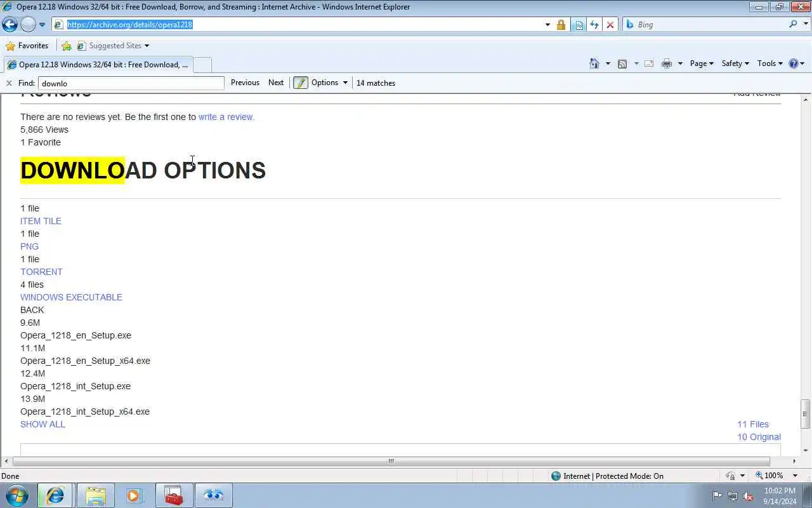Refresh the page using the refresh icon
The height and width of the screenshot is (508, 812).
pyautogui.click(x=594, y=25)
